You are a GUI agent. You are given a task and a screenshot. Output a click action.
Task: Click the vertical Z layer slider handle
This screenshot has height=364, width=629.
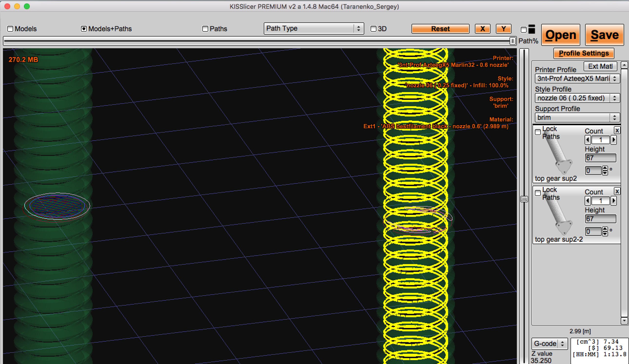coord(524,199)
